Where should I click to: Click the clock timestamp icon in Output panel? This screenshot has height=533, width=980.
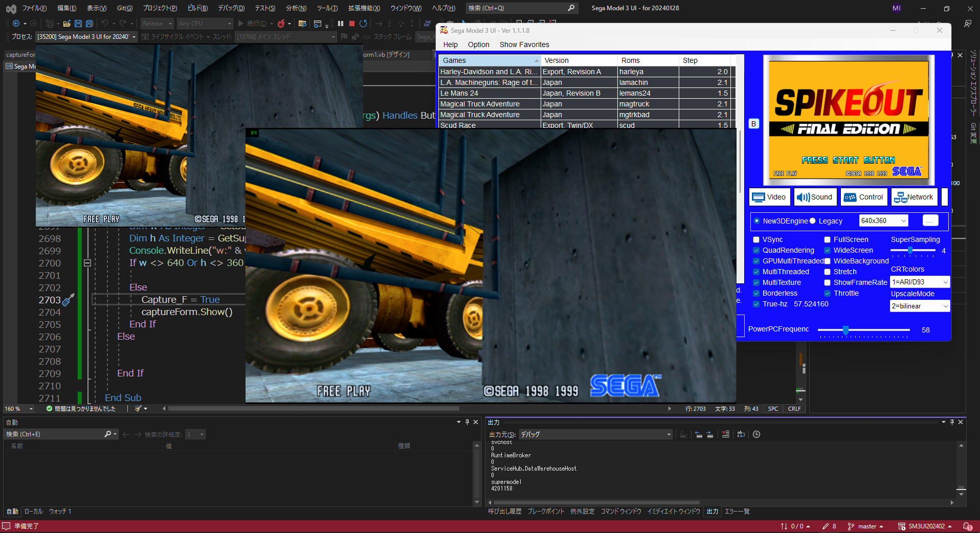pyautogui.click(x=756, y=434)
